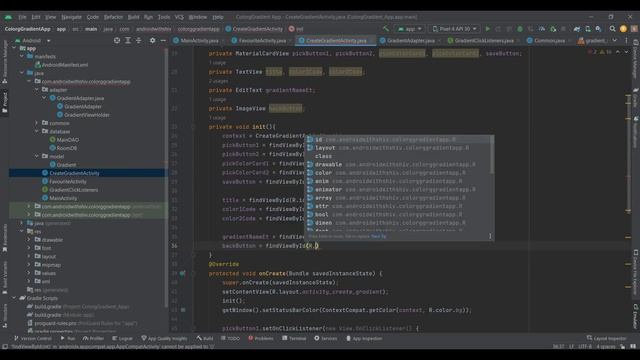
Task: Collapse the Gradle Scripts node
Action: 14,298
